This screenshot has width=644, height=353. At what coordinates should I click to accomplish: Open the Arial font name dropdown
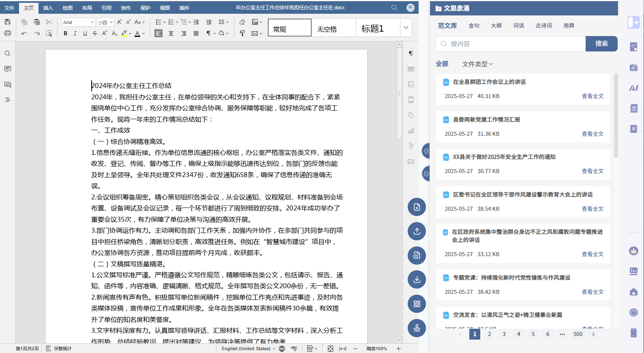[92, 22]
